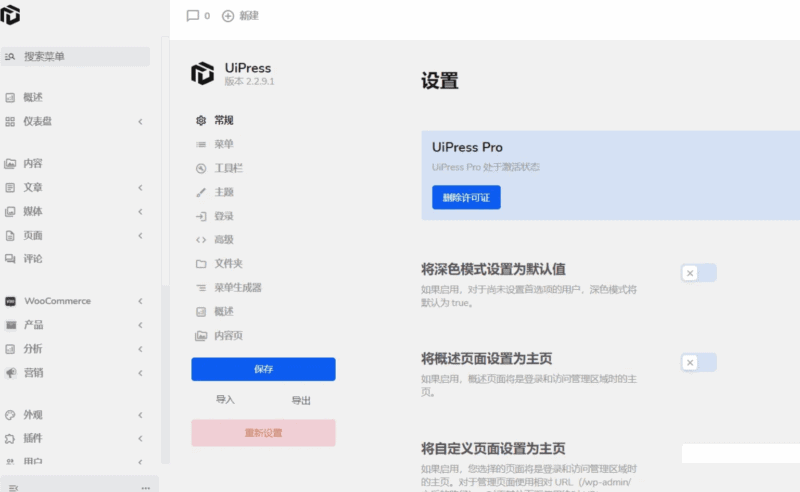Click the compass icon next to 工具栏

(201, 168)
